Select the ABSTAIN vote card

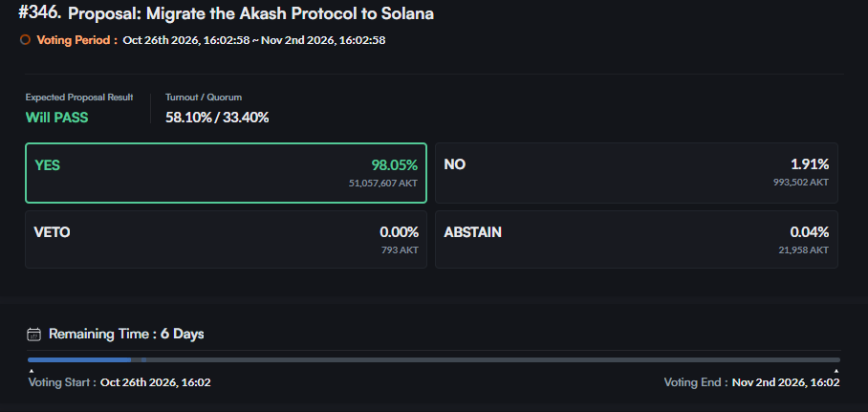(x=637, y=239)
